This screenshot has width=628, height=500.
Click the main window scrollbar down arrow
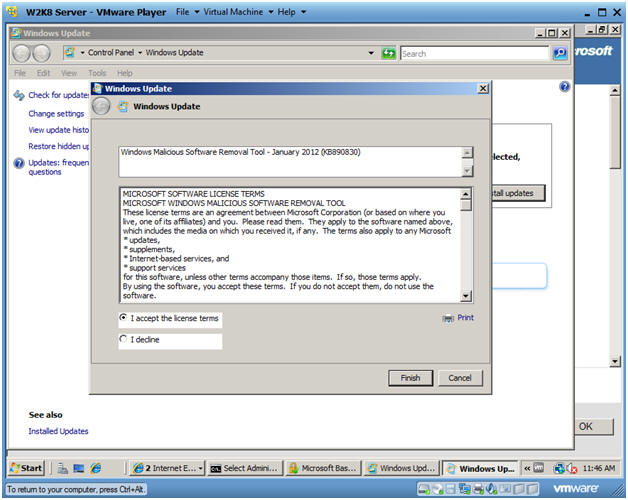click(615, 361)
